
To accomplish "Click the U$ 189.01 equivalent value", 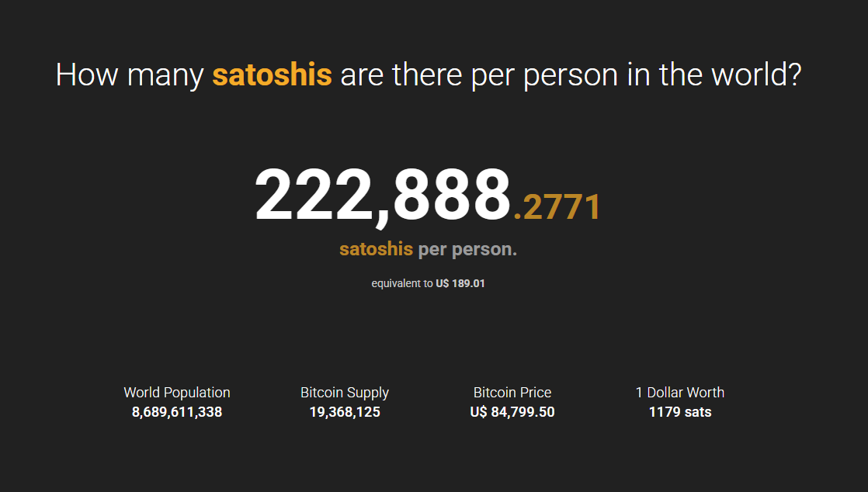I will [x=460, y=283].
